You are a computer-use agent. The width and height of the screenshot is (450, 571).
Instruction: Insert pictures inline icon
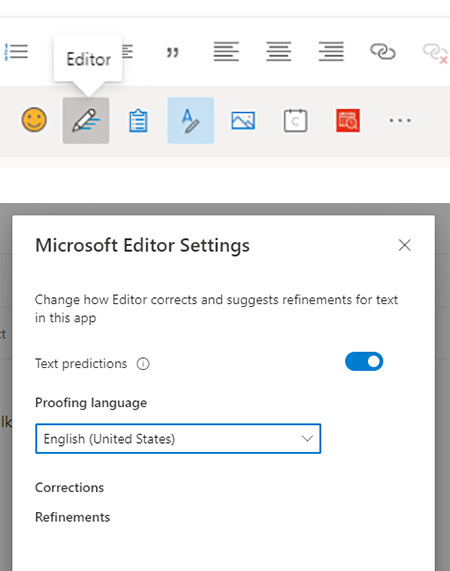[x=243, y=121]
